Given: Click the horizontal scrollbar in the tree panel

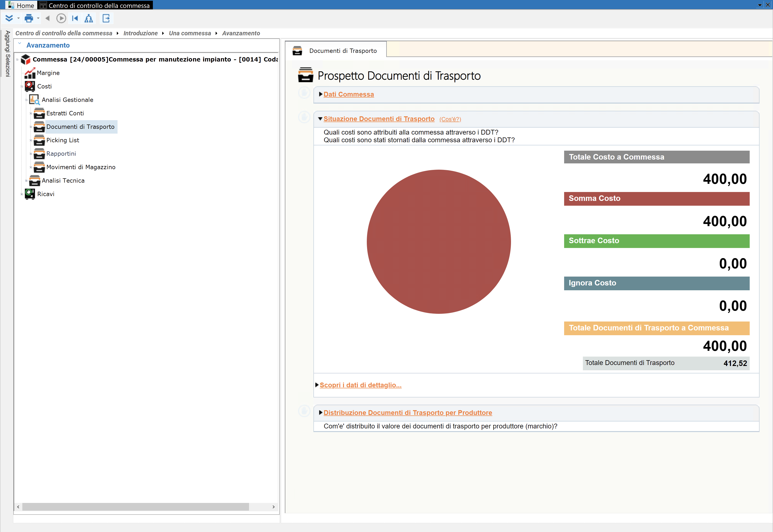Looking at the screenshot, I should 135,507.
